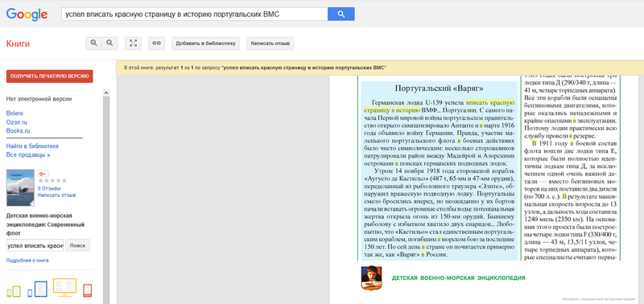The width and height of the screenshot is (644, 304).
Task: Click the sidebar vertical scrollbar track
Action: pyautogui.click(x=106, y=200)
